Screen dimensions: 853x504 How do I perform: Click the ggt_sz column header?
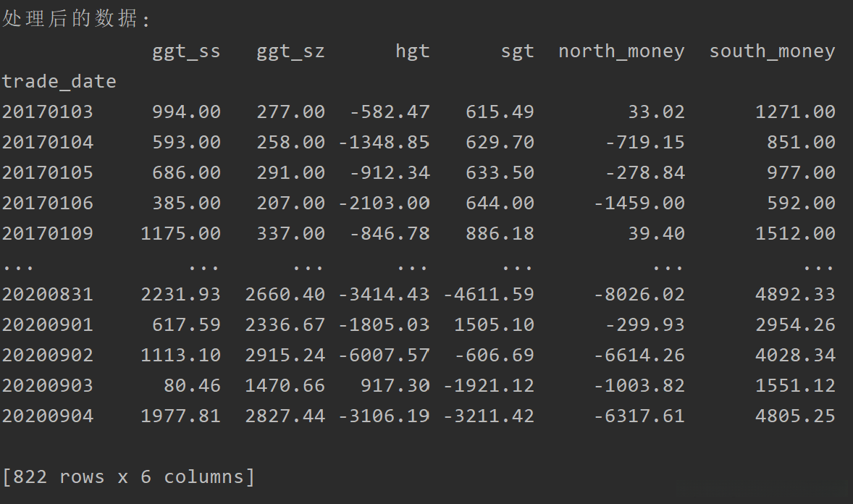click(290, 51)
